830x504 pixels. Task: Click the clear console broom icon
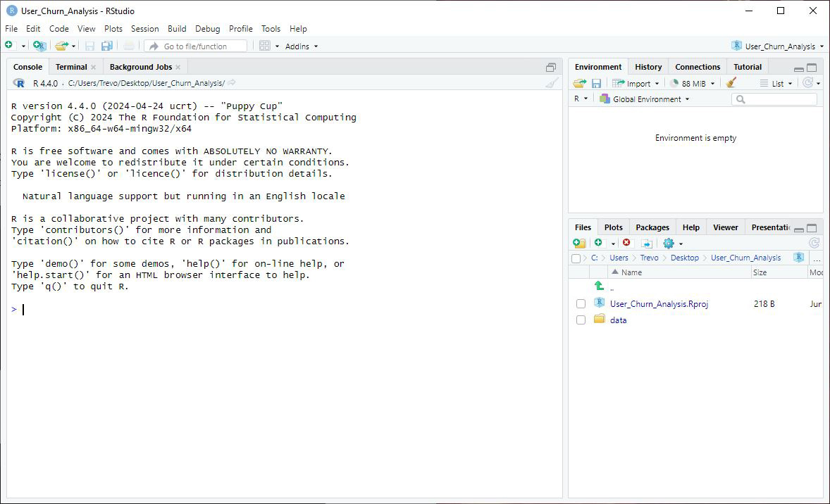(x=552, y=83)
